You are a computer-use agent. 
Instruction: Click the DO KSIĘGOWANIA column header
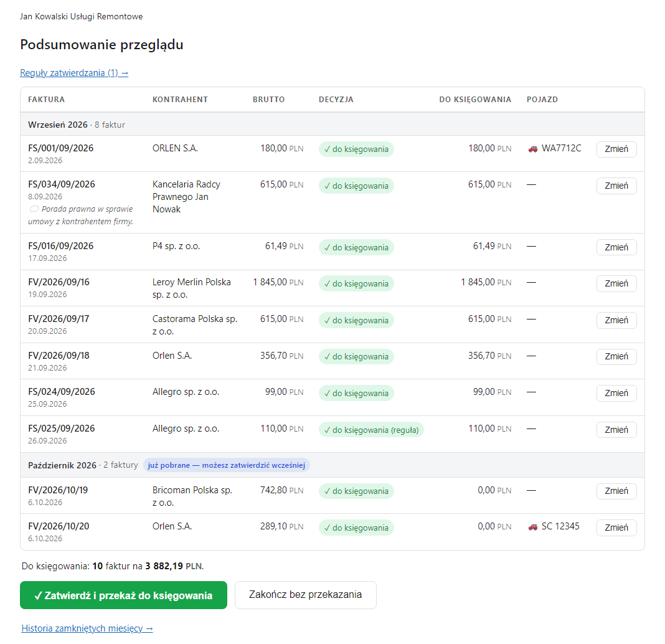coord(475,100)
